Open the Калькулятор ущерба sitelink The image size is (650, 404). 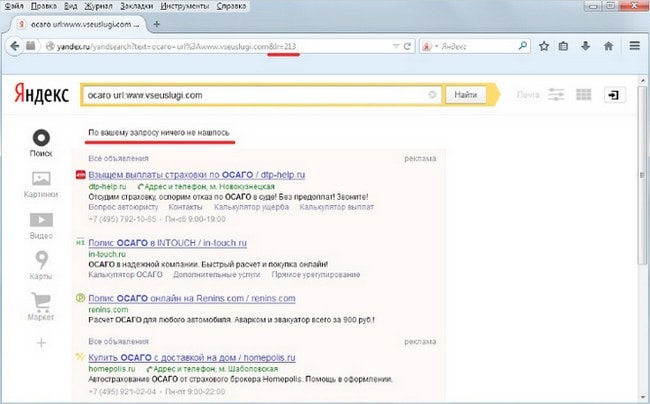[x=251, y=207]
